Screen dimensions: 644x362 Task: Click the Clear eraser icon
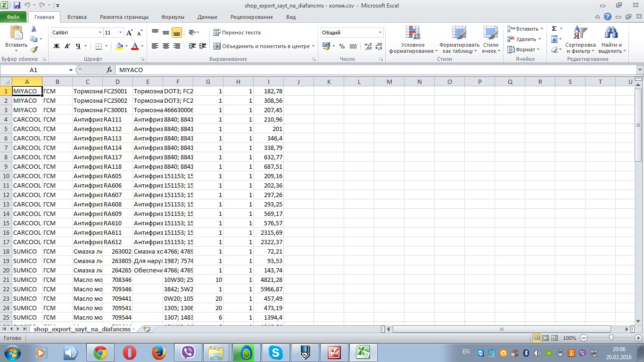coord(554,49)
